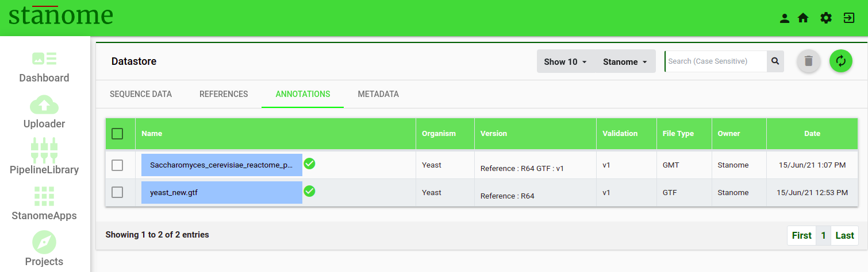Viewport: 868px width, 272px height.
Task: Open the Projects compass icon
Action: click(44, 242)
